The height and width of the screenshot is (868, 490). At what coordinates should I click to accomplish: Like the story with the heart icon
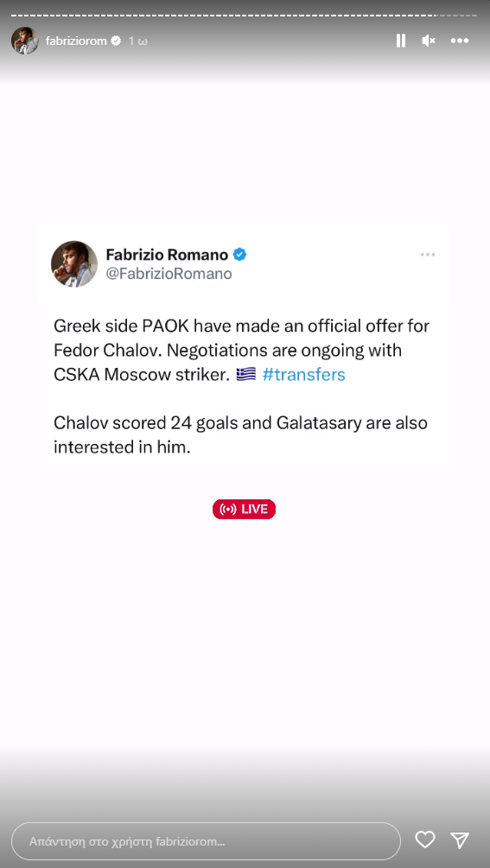[x=425, y=839]
